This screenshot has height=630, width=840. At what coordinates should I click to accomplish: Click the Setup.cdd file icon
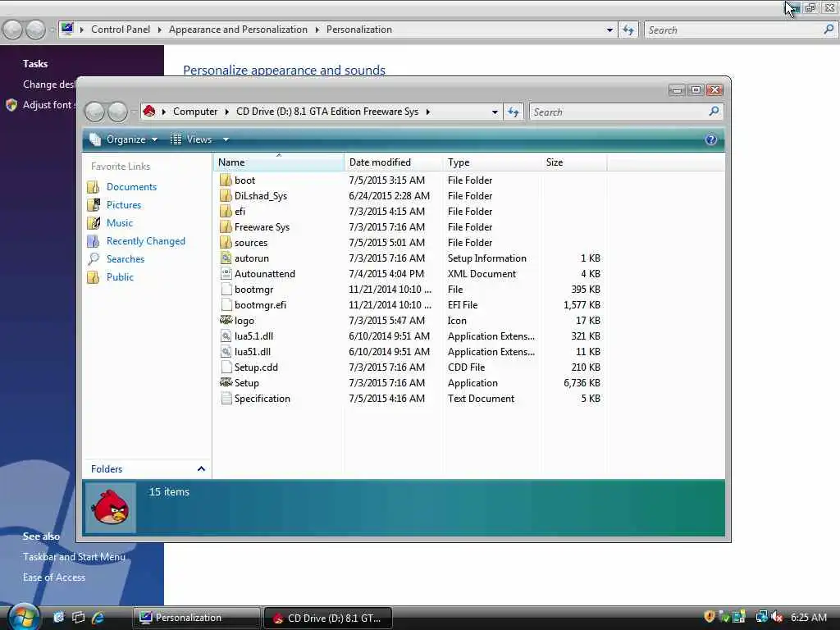(x=226, y=367)
